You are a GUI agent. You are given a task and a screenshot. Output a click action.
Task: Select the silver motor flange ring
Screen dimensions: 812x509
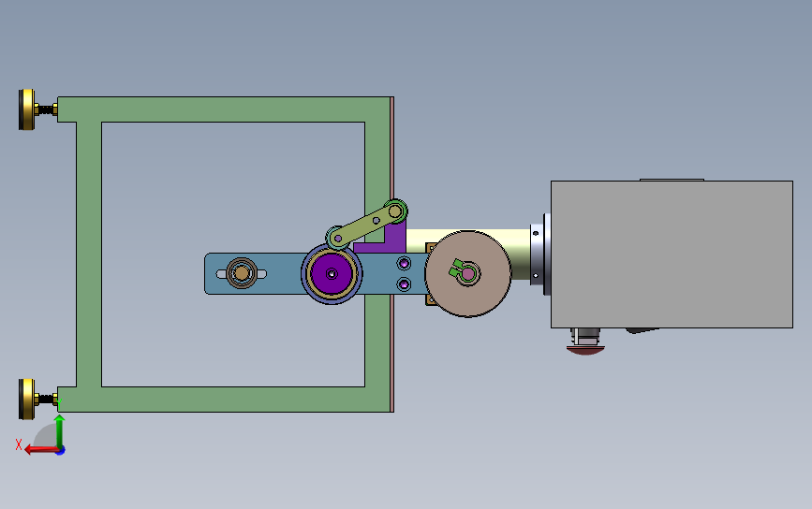[x=539, y=254]
